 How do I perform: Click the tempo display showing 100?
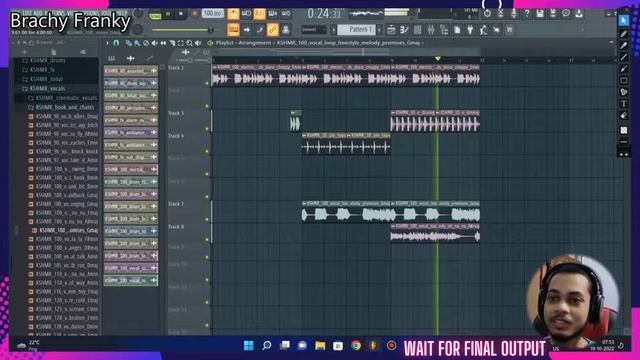(x=213, y=14)
